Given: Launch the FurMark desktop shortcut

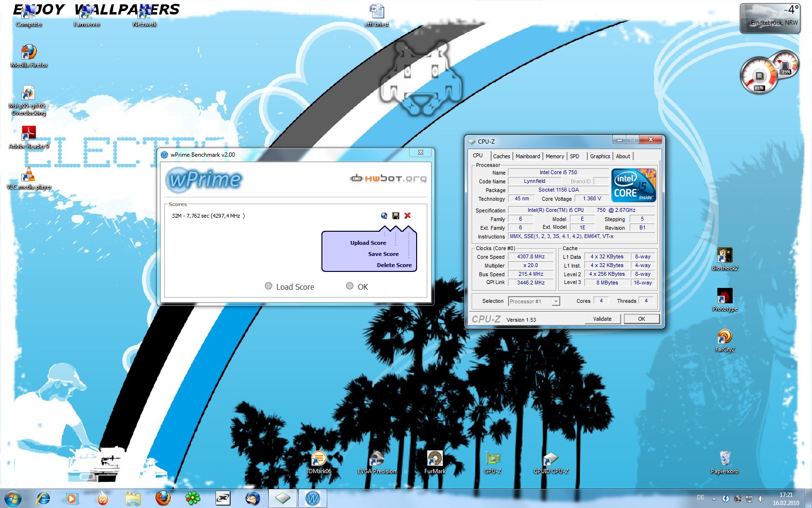Looking at the screenshot, I should point(435,462).
